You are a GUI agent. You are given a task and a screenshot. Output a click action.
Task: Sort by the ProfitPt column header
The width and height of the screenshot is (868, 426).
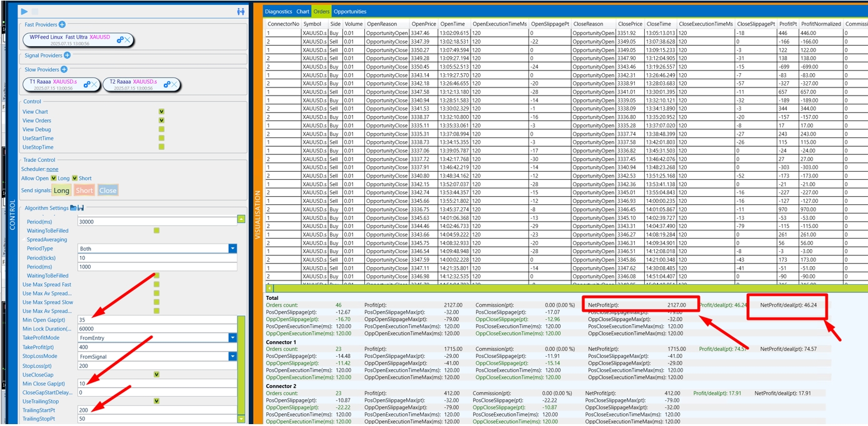788,24
